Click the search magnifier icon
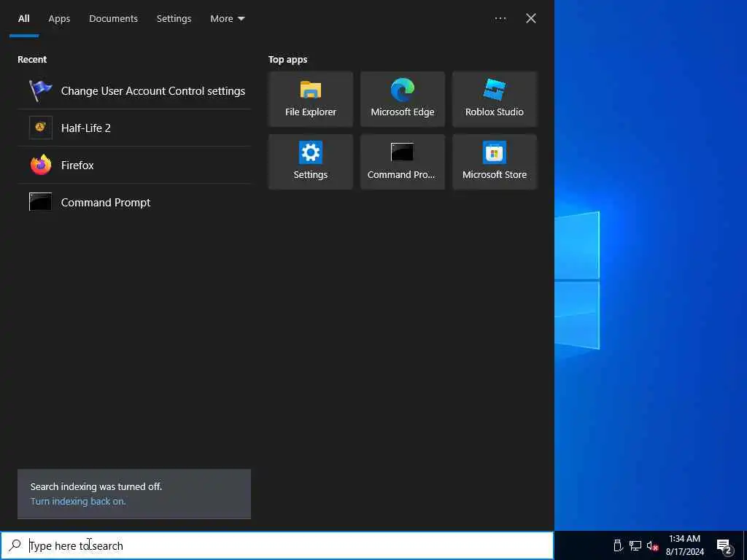 (15, 545)
